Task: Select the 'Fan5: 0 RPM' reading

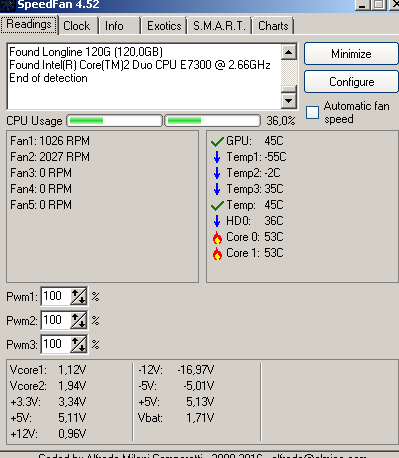Action: (x=41, y=205)
